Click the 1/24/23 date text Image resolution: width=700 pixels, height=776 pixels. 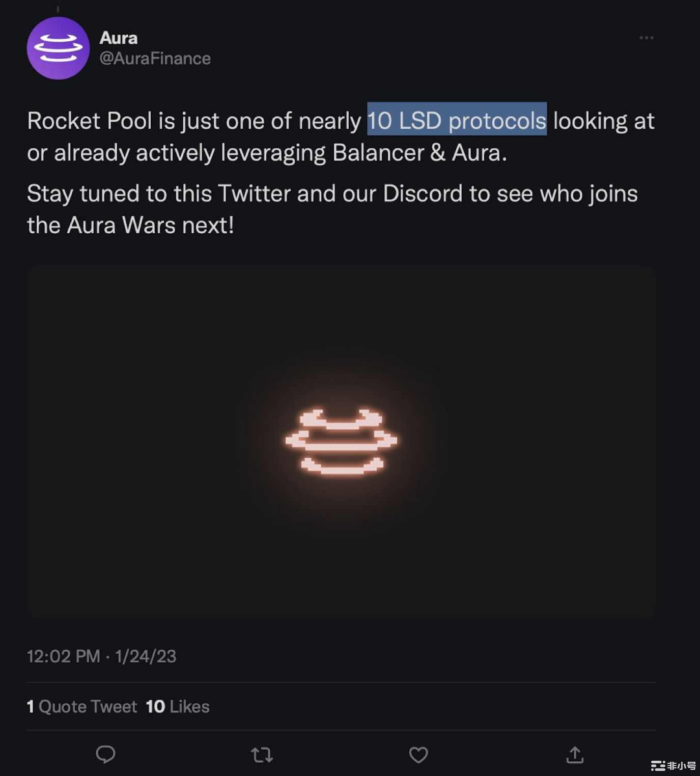coord(146,656)
